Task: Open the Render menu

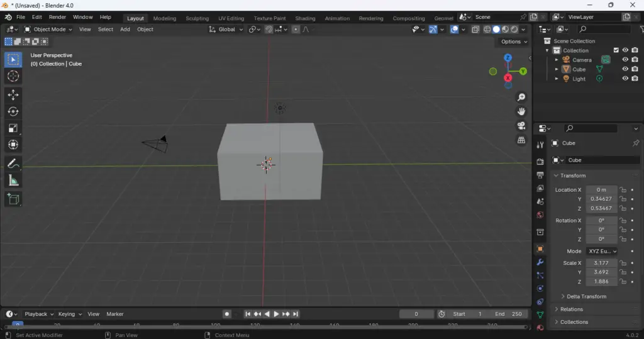Action: coord(57,17)
